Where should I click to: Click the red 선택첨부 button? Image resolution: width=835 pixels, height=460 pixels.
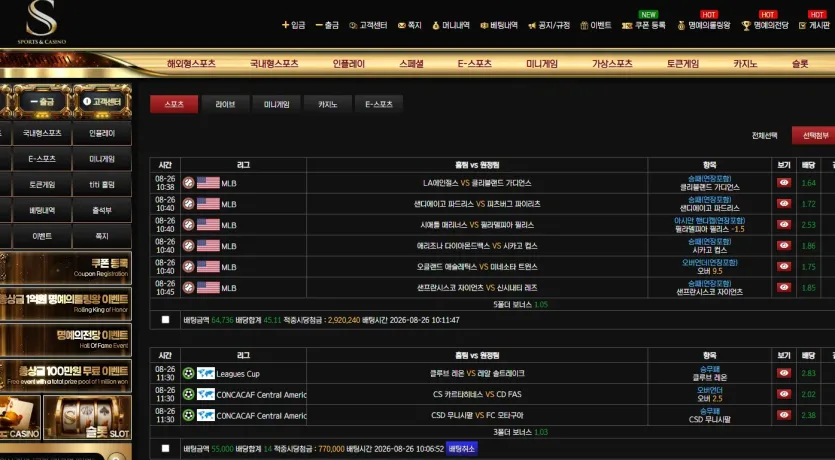pyautogui.click(x=814, y=136)
